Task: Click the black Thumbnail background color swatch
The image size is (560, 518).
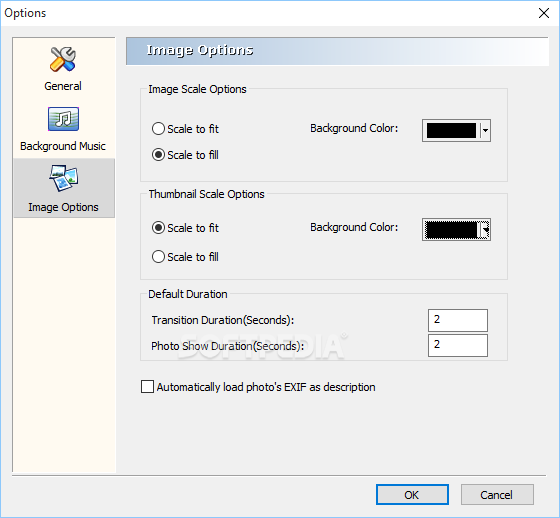Action: coord(451,230)
